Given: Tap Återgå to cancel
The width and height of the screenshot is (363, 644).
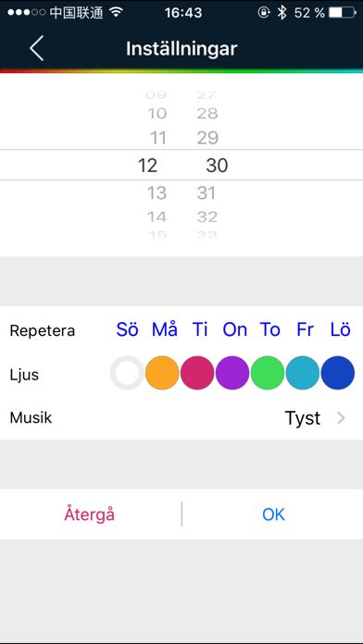Looking at the screenshot, I should [x=89, y=514].
